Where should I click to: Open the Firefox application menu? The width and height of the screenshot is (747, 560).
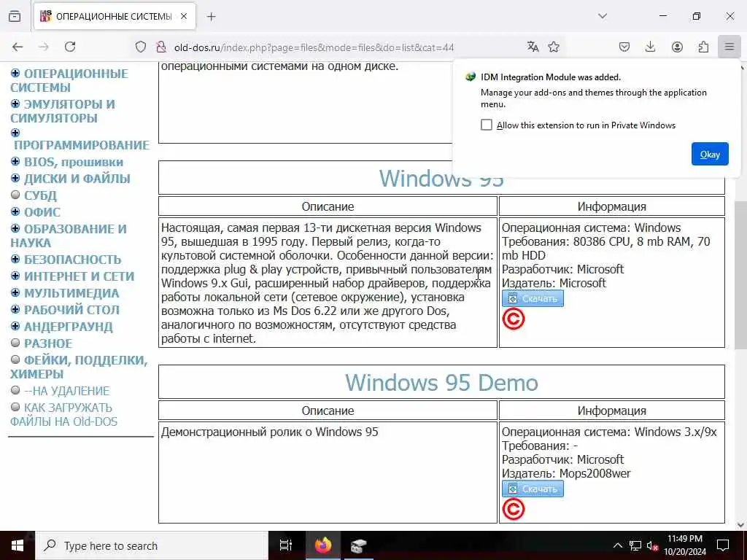point(729,47)
